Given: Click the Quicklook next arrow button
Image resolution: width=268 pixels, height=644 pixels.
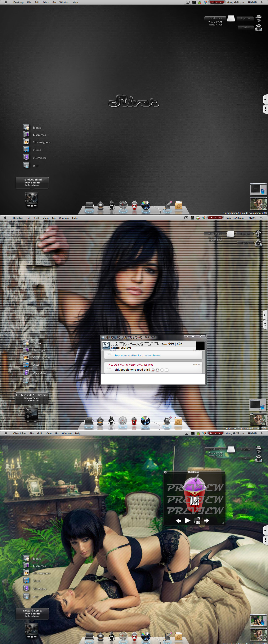Looking at the screenshot, I should point(207,521).
